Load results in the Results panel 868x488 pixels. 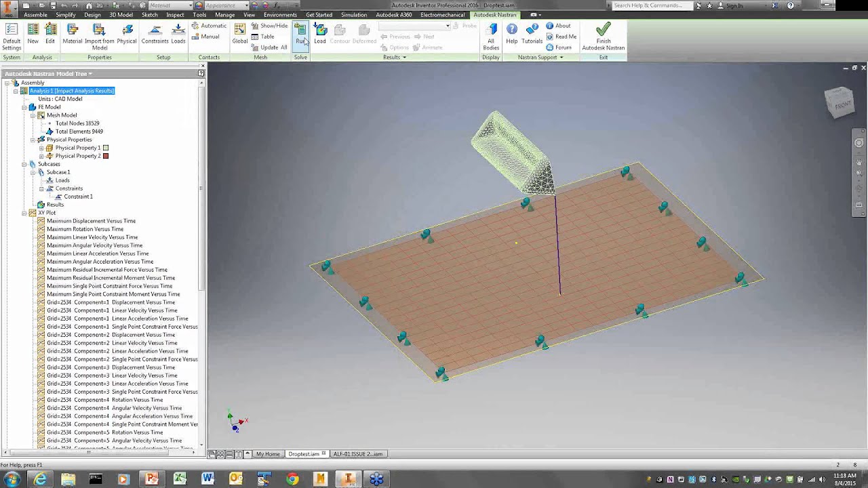320,34
